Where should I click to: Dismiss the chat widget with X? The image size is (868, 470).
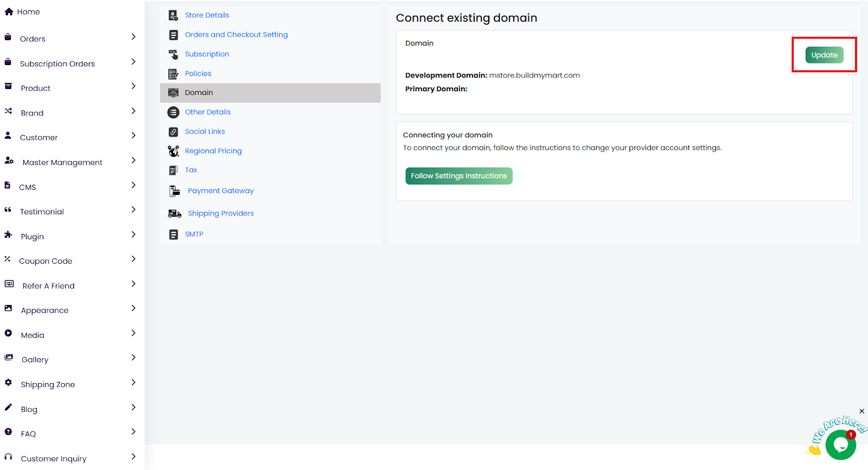point(861,411)
